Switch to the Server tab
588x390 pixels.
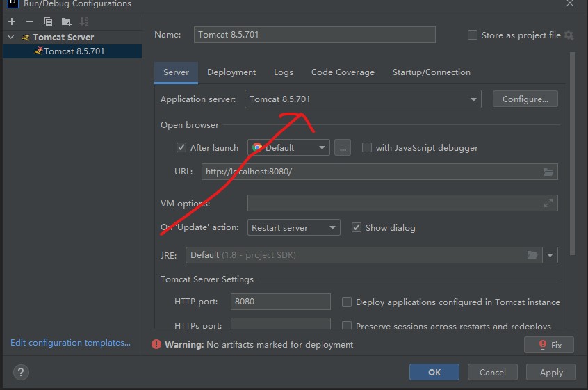tap(176, 72)
